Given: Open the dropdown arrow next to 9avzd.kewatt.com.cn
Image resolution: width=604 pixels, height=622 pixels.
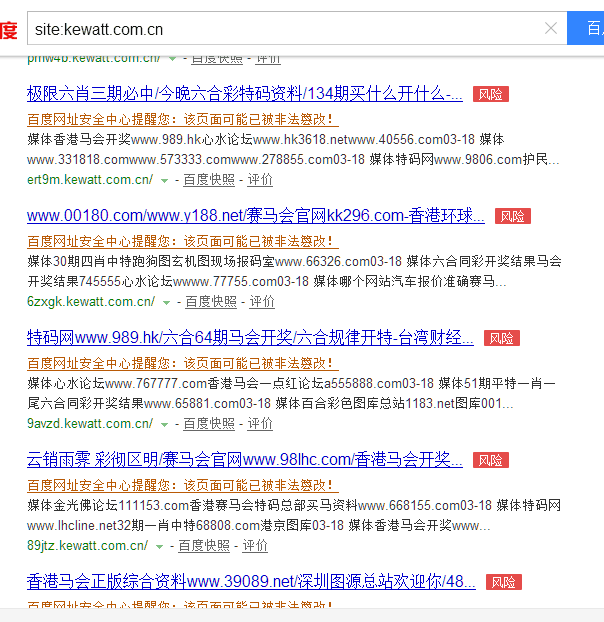Looking at the screenshot, I should [164, 425].
